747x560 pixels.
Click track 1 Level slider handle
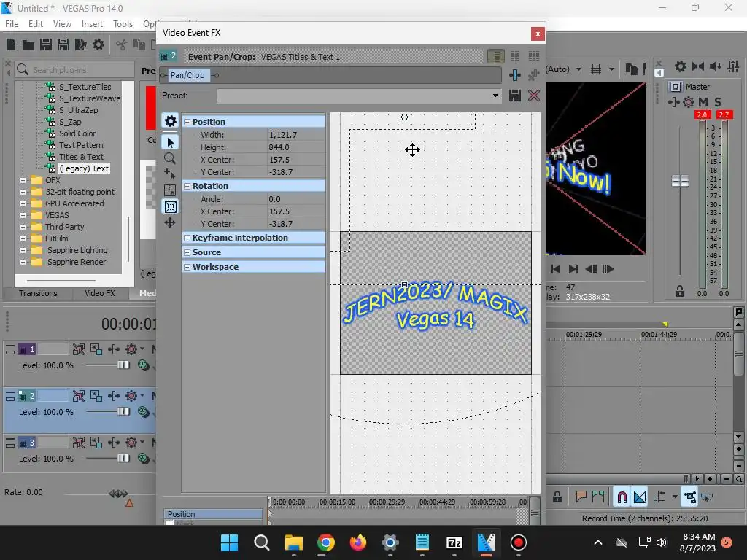pyautogui.click(x=123, y=365)
